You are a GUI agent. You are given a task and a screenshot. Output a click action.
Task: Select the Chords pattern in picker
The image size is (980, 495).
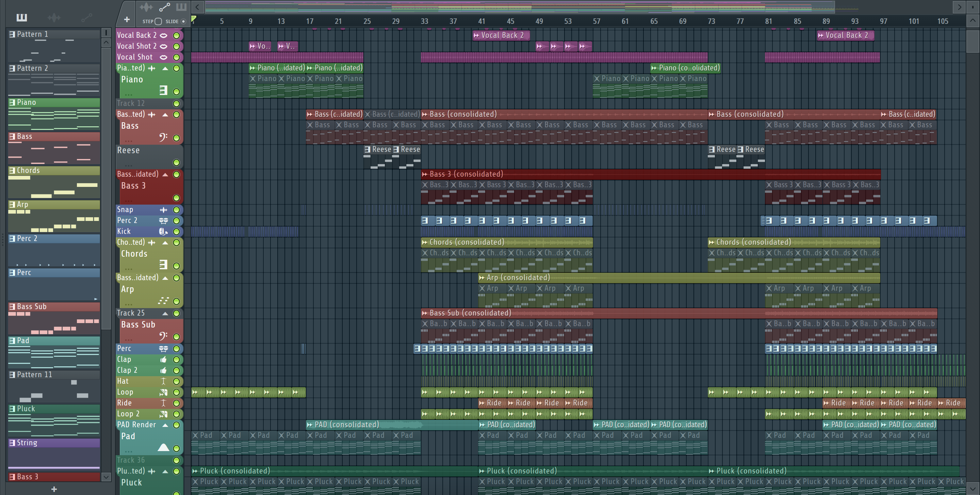28,171
